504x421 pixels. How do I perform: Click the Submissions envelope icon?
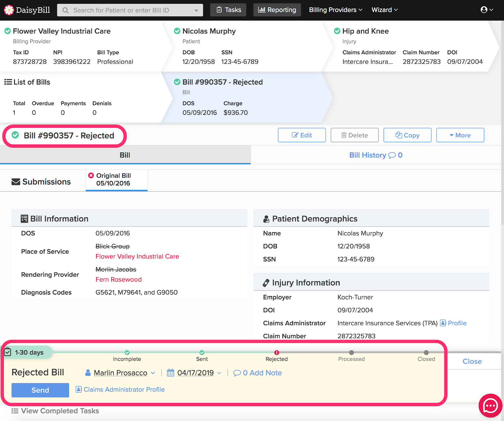[x=16, y=182]
